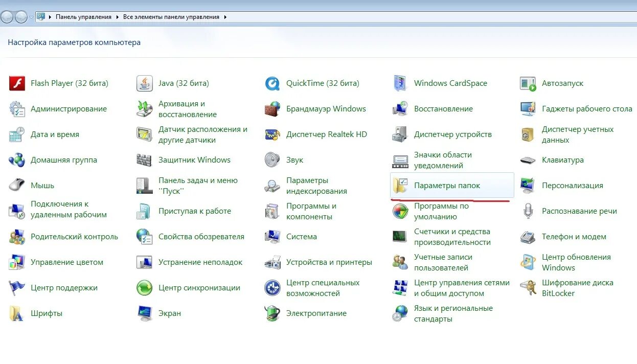Open QuickTime (32 бита) settings

pyautogui.click(x=322, y=83)
